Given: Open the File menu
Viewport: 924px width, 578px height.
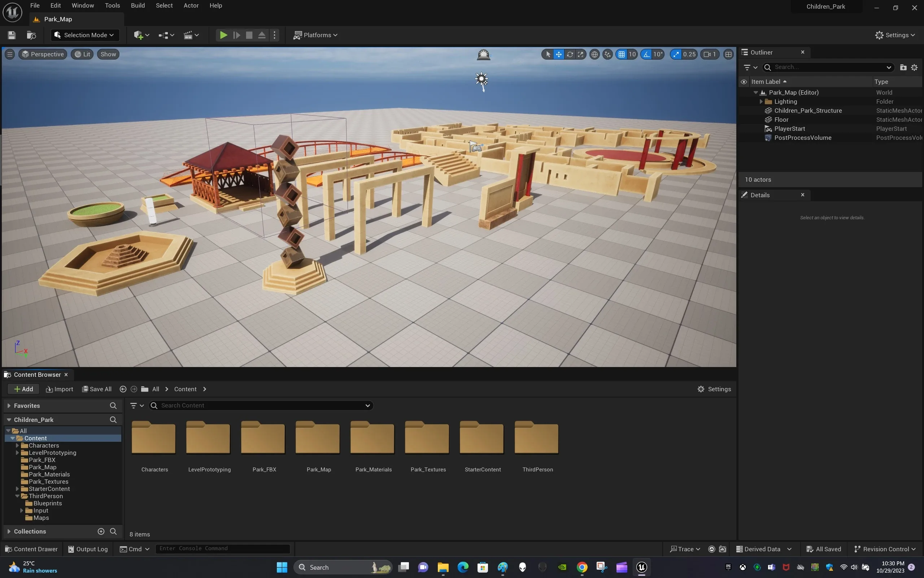Looking at the screenshot, I should (35, 5).
